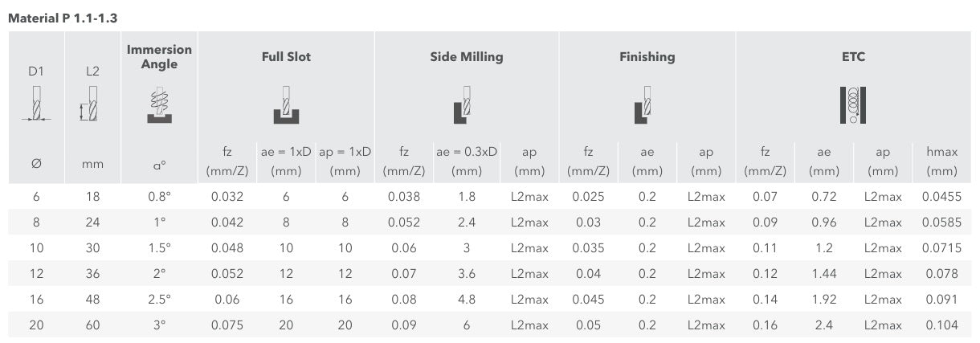Click the hmax (mm) column header
This screenshot has width=980, height=343.
(941, 161)
